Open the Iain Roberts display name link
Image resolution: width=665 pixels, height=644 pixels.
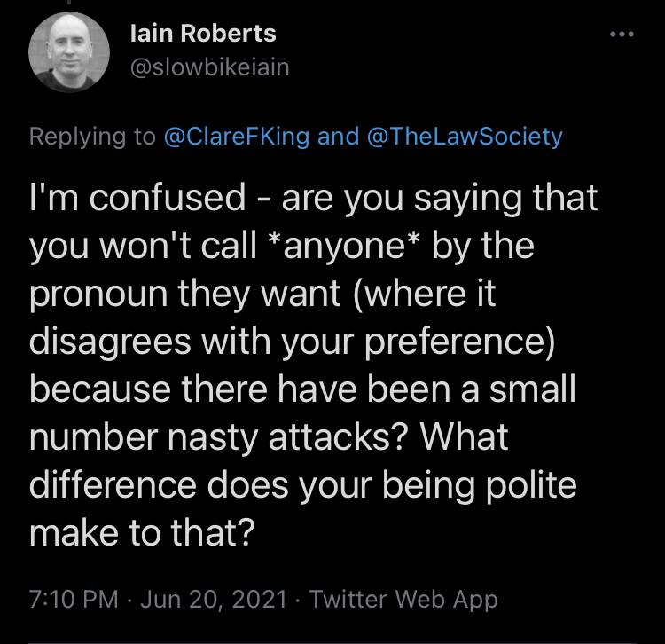[203, 33]
